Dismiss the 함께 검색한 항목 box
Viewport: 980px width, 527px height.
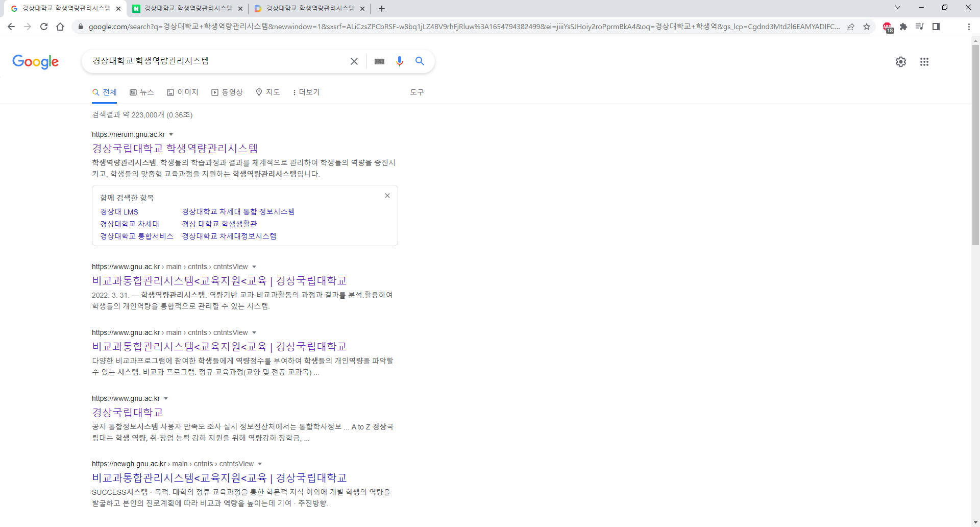387,196
